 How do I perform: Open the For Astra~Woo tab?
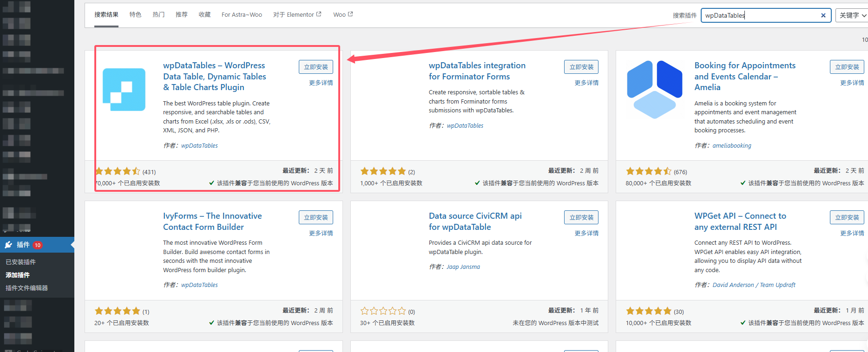tap(242, 15)
